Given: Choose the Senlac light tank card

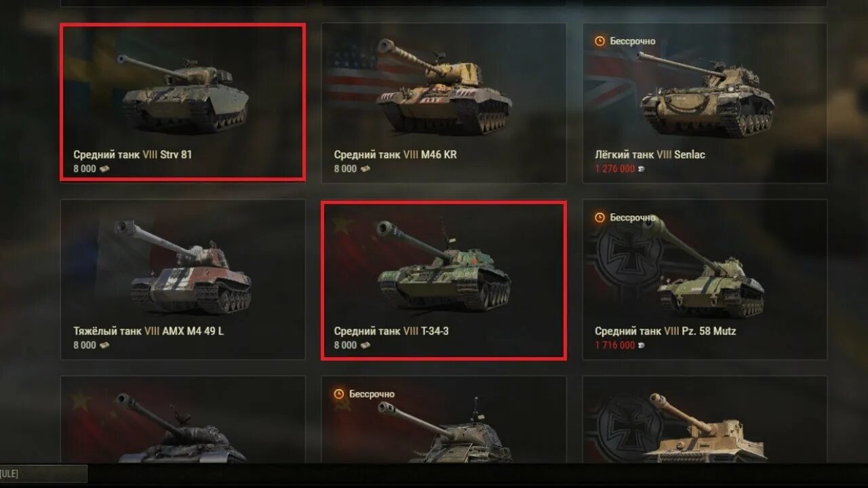Looking at the screenshot, I should [x=705, y=103].
